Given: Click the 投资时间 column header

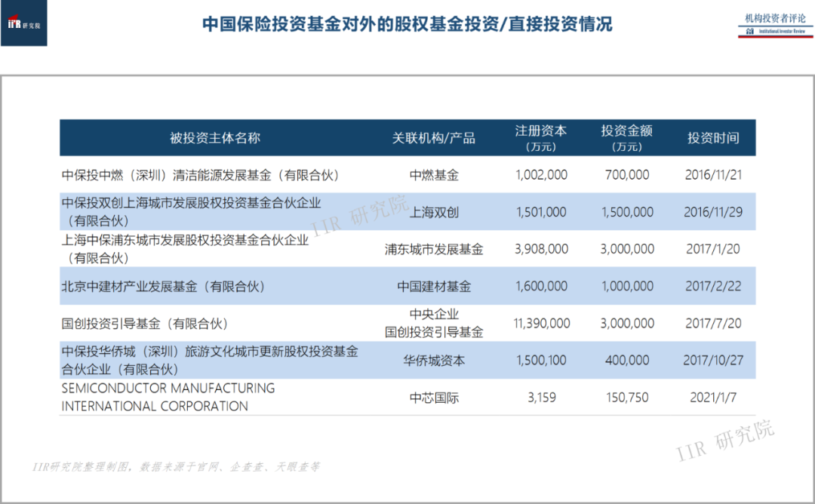Looking at the screenshot, I should coord(713,138).
